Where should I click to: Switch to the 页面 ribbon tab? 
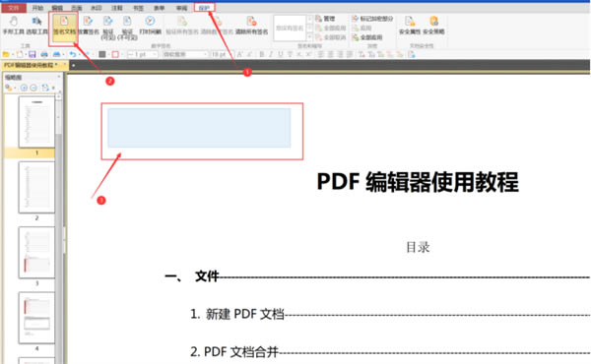point(77,8)
